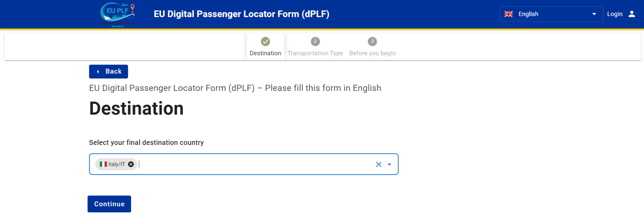Remove the Italy/IT chip

(131, 164)
